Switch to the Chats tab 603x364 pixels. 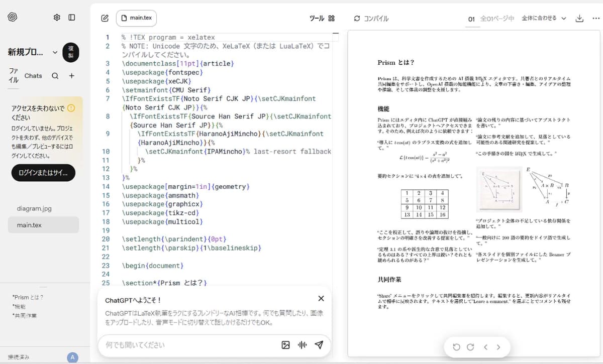(x=33, y=76)
